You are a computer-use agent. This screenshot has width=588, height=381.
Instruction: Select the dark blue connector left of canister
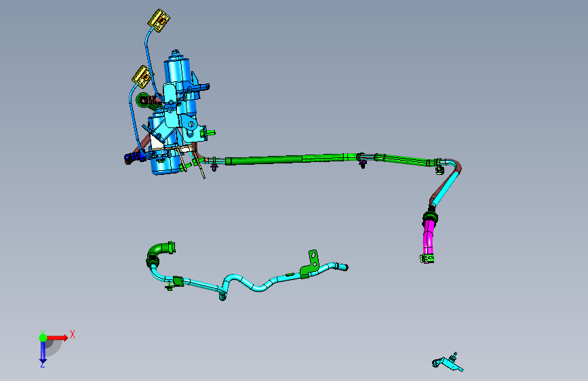pyautogui.click(x=134, y=157)
